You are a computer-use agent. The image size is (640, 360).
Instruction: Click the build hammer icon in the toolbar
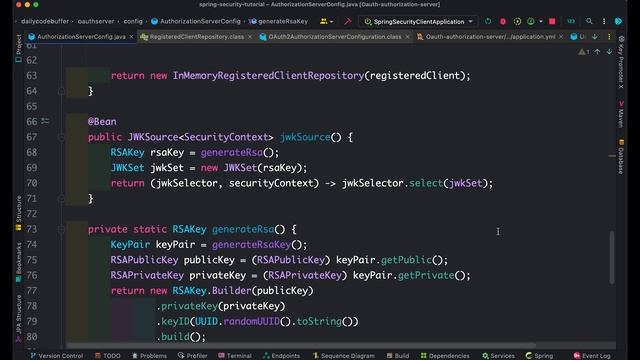[x=347, y=21]
